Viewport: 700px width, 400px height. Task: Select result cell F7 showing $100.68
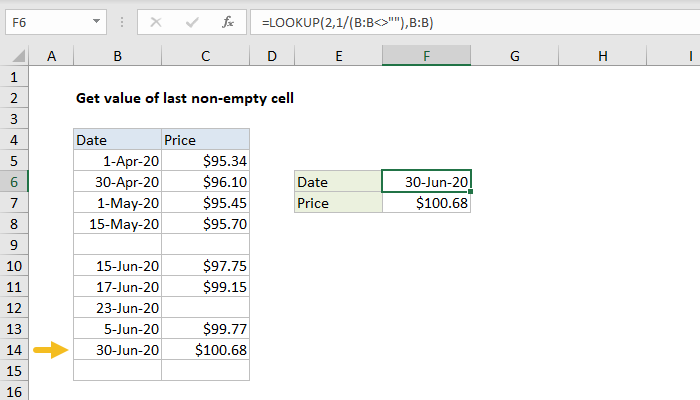coord(426,203)
